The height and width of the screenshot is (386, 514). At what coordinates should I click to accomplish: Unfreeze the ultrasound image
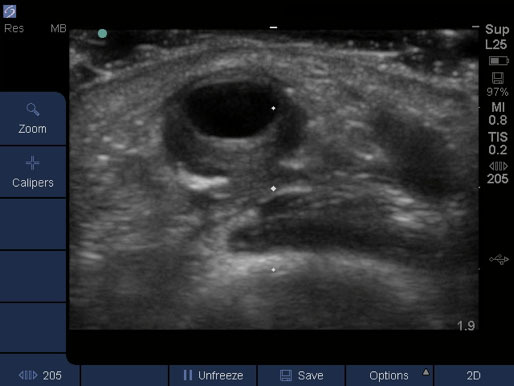213,375
